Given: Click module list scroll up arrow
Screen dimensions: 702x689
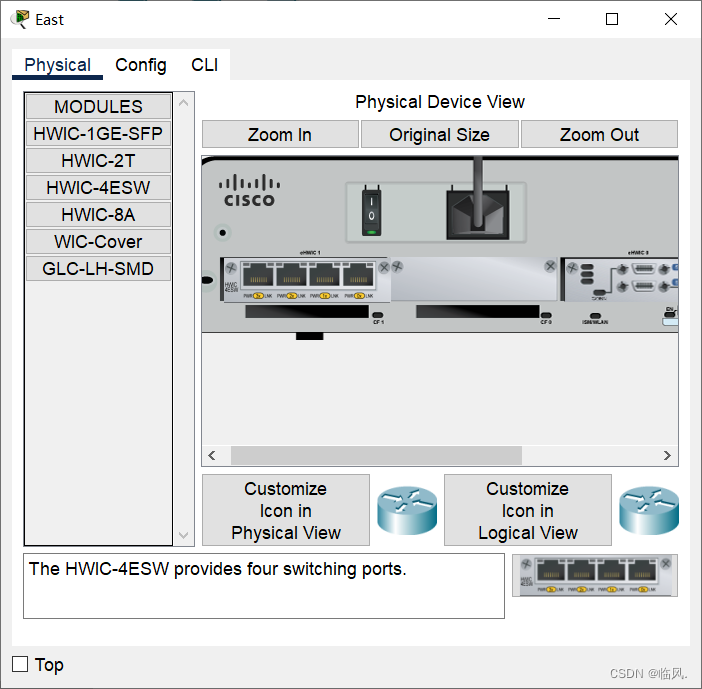Looking at the screenshot, I should click(x=183, y=103).
